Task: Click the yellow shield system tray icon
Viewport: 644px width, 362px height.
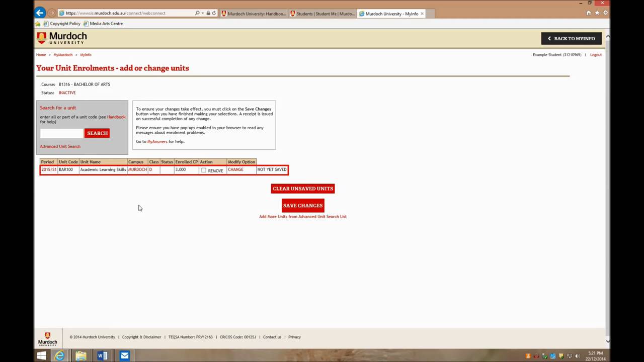Action: 561,356
